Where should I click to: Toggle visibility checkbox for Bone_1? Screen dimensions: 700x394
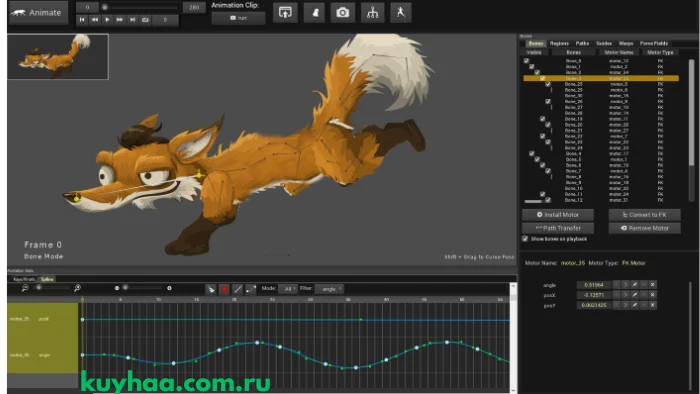tap(532, 66)
